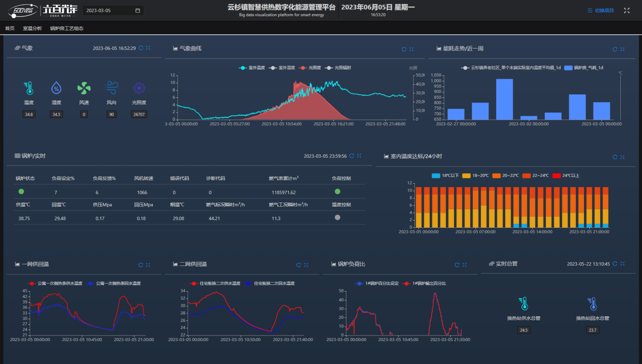This screenshot has width=642, height=364.
Task: Click the 换热站供水总管 thermometer icon
Action: (x=523, y=303)
